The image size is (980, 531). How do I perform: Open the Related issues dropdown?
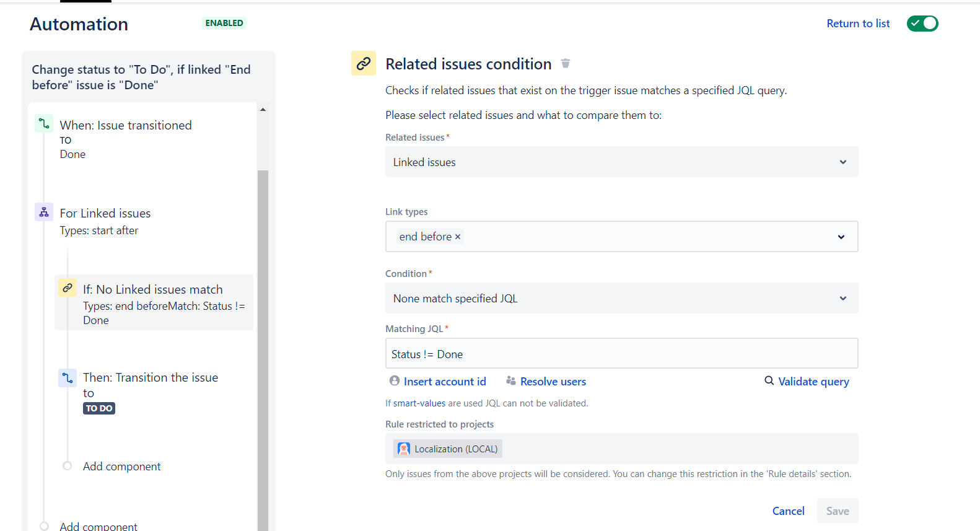[x=621, y=162]
